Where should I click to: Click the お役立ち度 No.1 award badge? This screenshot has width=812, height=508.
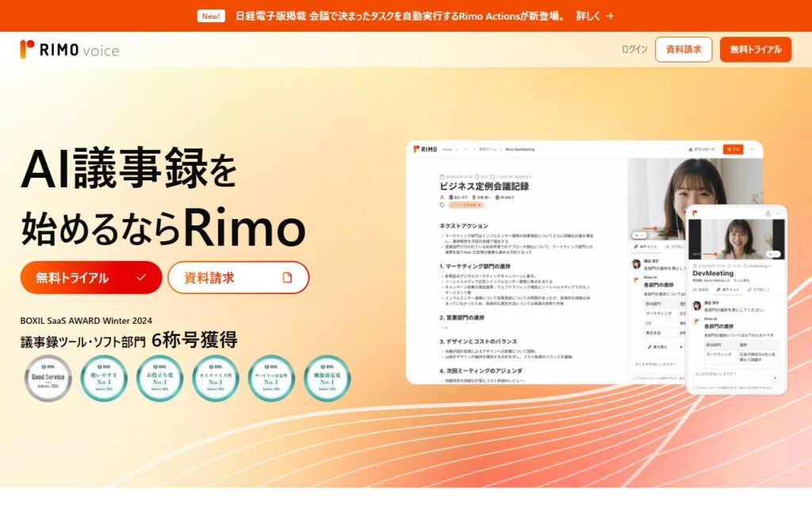(159, 379)
